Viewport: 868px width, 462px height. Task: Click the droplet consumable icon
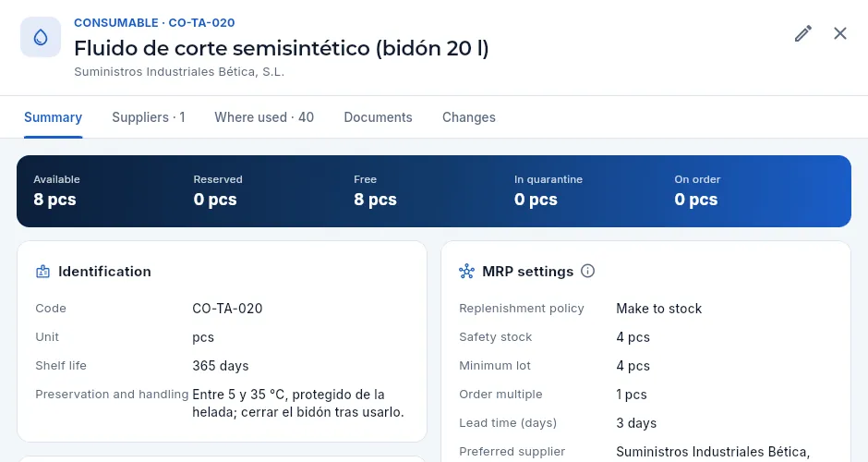[41, 37]
